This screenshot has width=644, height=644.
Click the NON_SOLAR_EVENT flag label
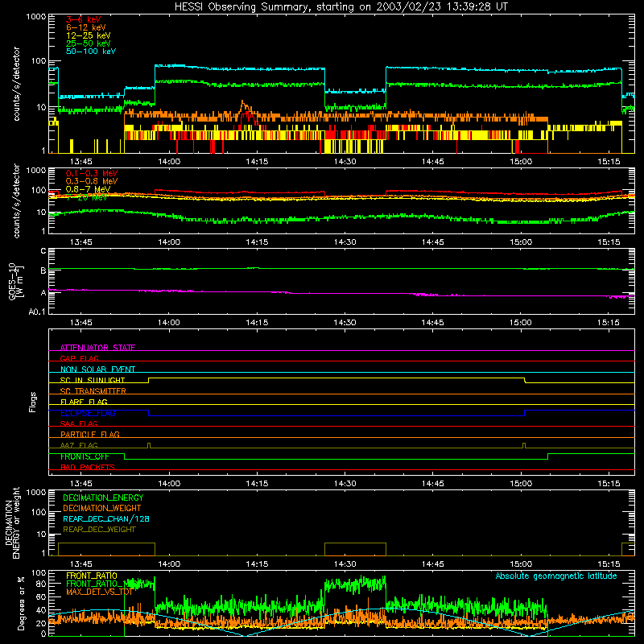97,369
